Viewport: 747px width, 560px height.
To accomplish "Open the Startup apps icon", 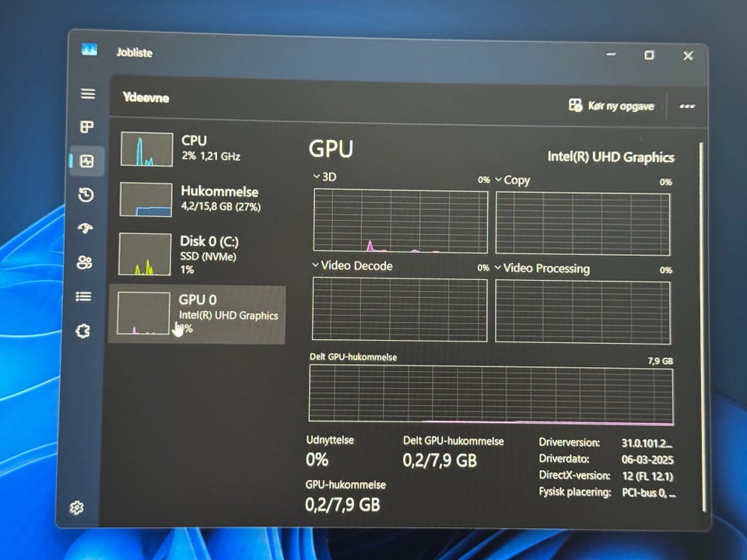I will point(86,229).
